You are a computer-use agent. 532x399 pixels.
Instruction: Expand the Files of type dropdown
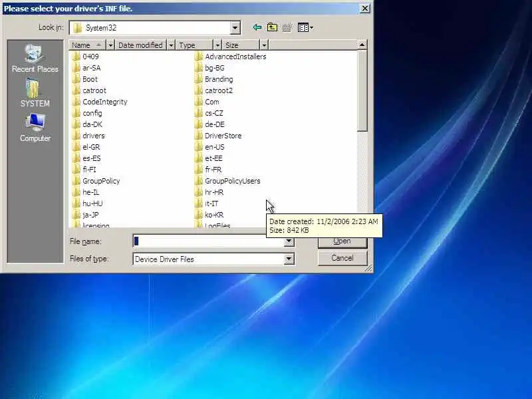tap(289, 259)
